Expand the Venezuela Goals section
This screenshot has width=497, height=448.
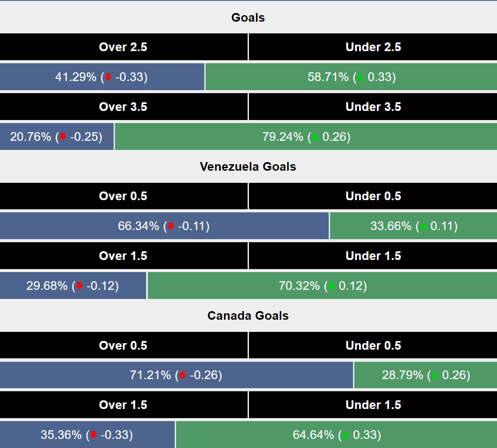248,166
